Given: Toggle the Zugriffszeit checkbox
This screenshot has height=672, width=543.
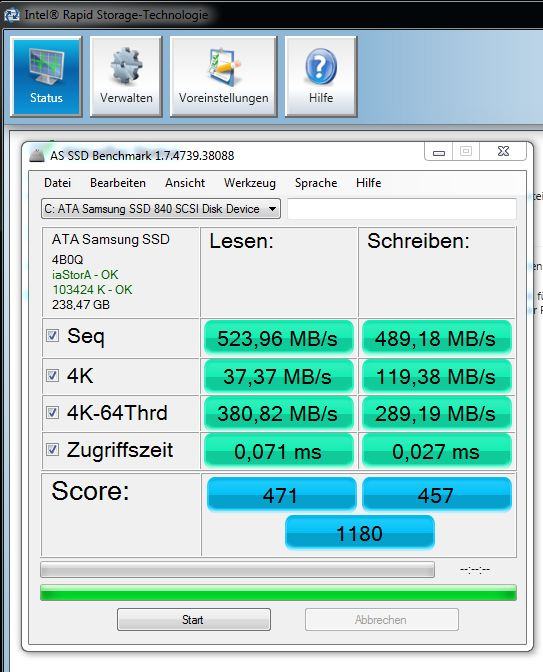Looking at the screenshot, I should [52, 450].
